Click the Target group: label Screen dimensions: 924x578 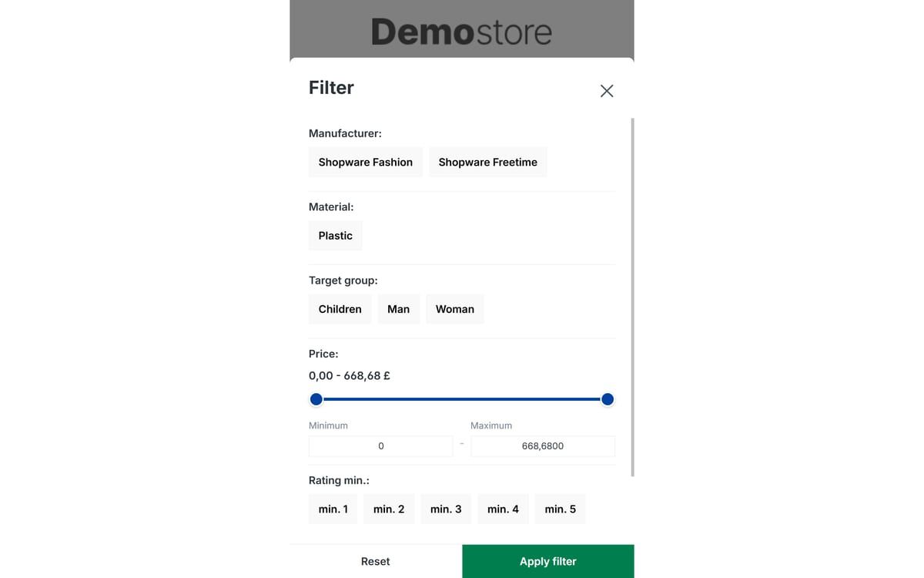tap(343, 281)
